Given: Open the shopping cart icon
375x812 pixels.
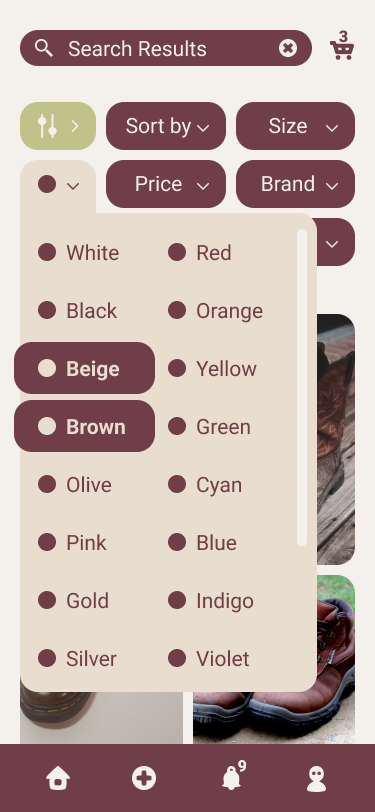Looking at the screenshot, I should (342, 47).
